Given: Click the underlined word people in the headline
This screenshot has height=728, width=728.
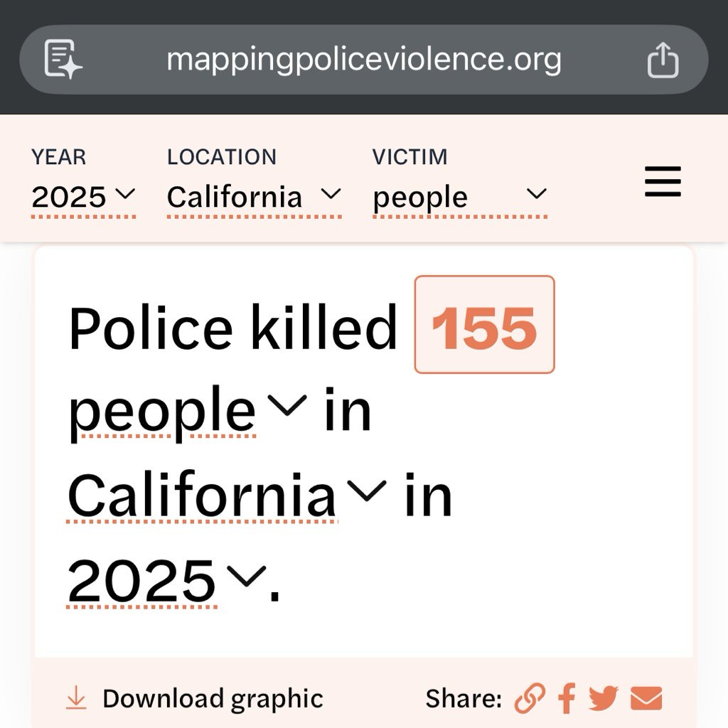Looking at the screenshot, I should point(162,411).
